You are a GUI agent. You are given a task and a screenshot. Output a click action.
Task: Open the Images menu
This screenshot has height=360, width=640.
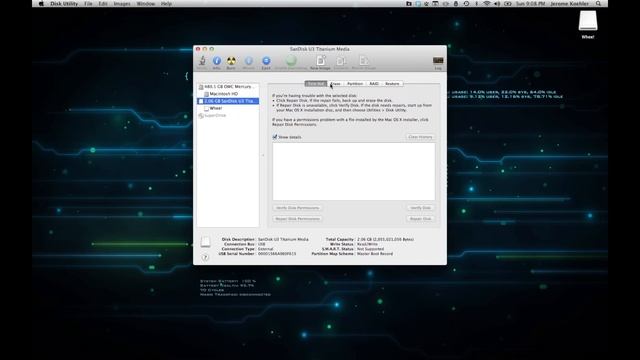(x=122, y=4)
